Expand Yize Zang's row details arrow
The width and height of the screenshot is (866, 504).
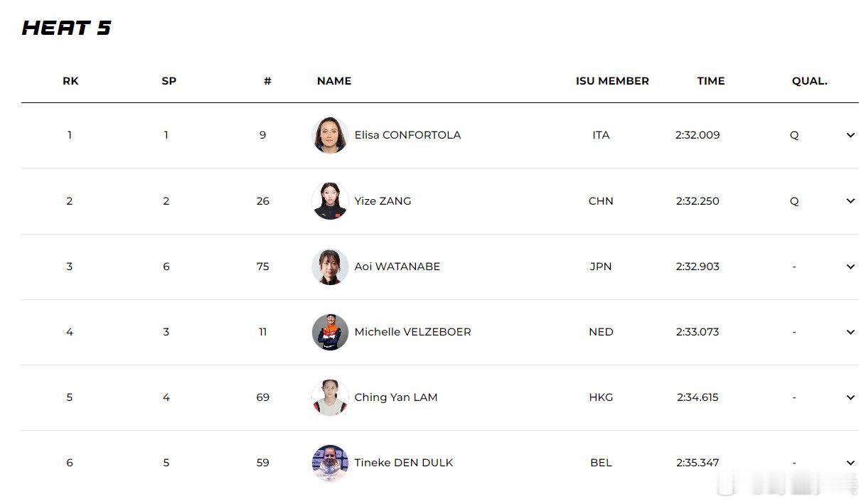(x=850, y=200)
